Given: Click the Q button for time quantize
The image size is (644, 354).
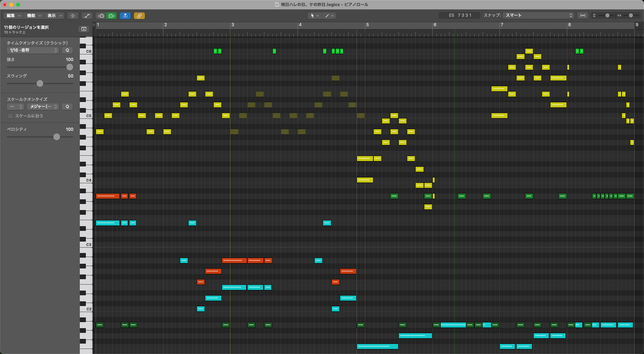Looking at the screenshot, I should click(x=68, y=50).
